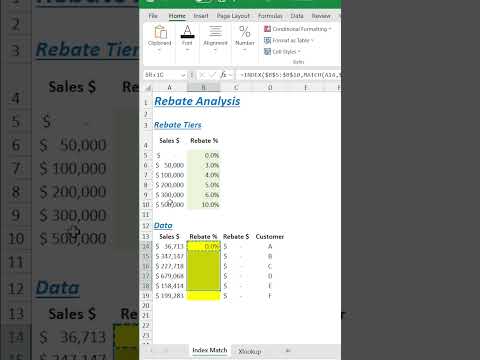Select column header C
The image size is (480, 360).
(x=236, y=88)
